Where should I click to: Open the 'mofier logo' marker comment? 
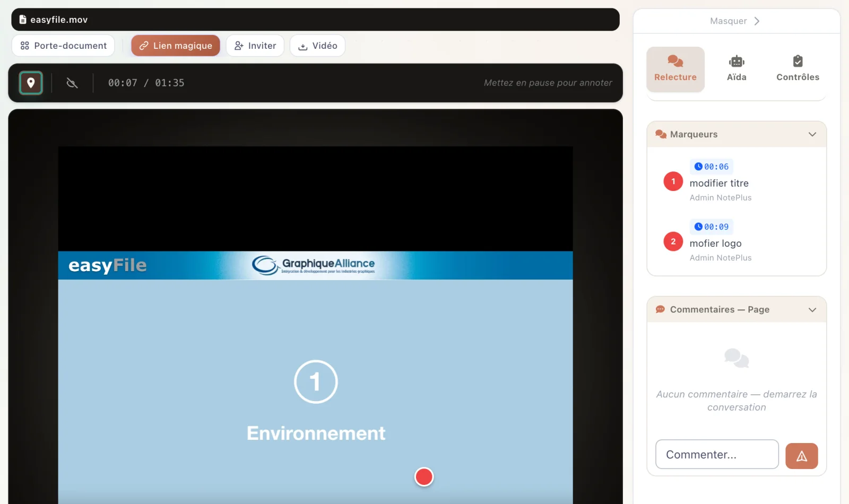click(715, 244)
